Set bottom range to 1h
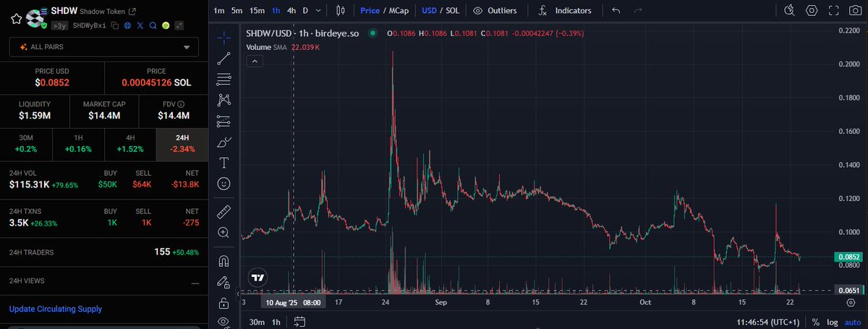The image size is (868, 329). tap(276, 322)
